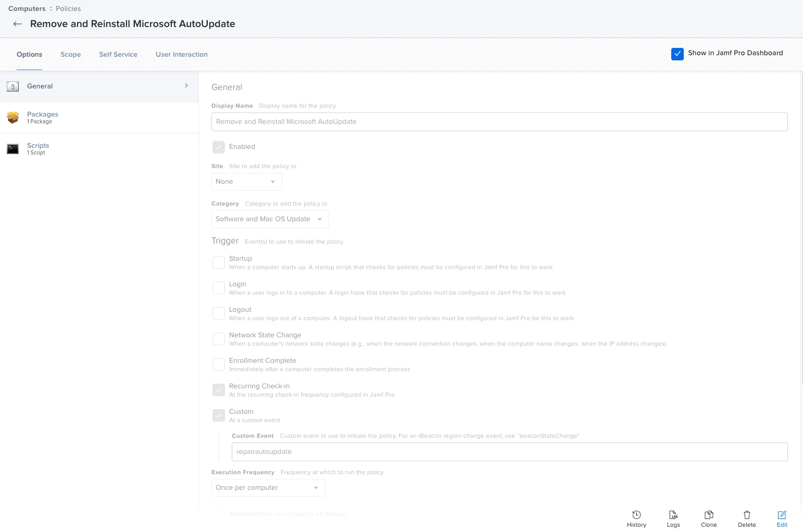Open the Category dropdown

point(270,219)
